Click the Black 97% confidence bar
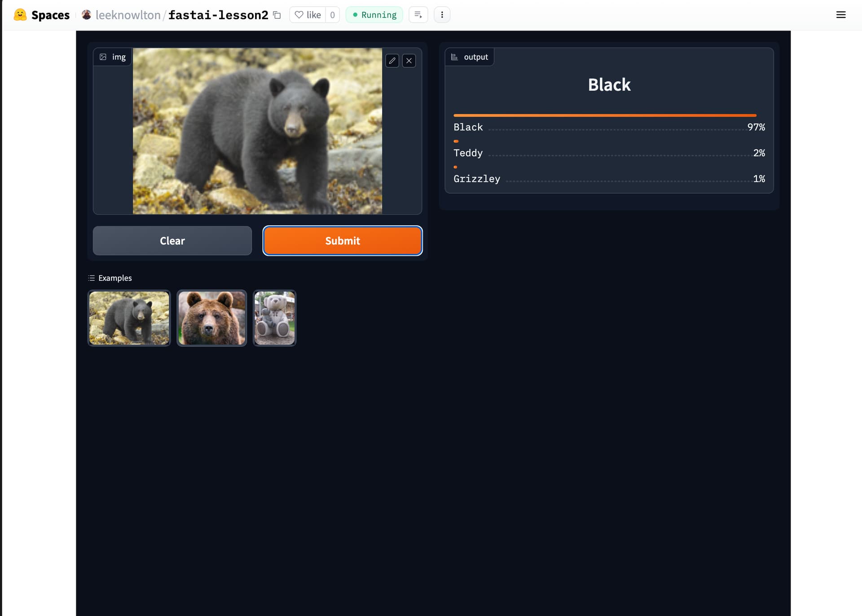 605,115
